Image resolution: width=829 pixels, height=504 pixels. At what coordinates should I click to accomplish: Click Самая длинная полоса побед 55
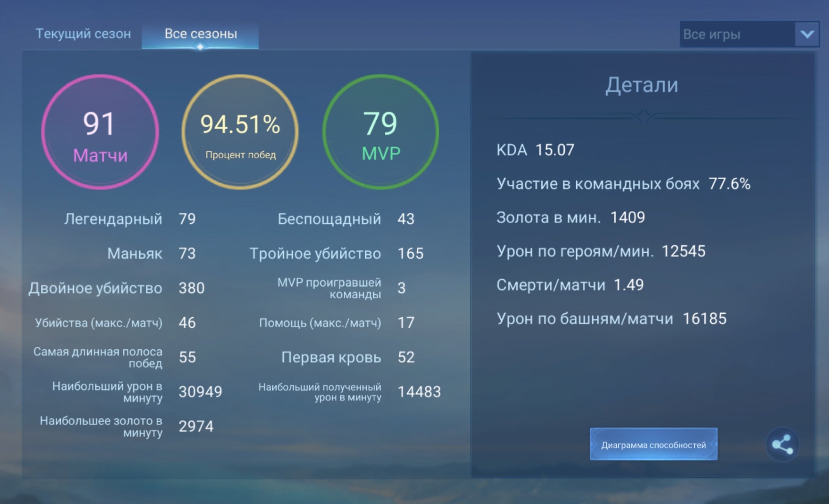tap(115, 357)
